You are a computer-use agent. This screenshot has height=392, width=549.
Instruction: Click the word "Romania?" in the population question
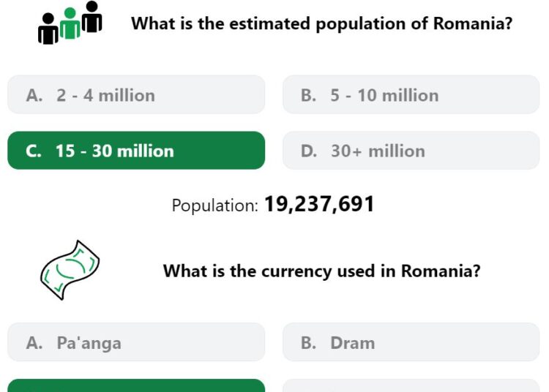point(473,23)
